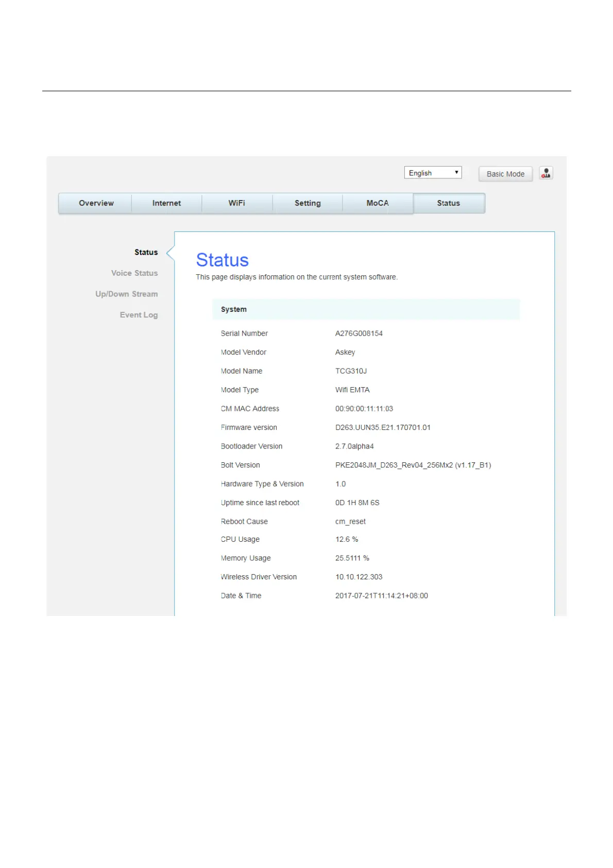613x868 pixels.
Task: Click the blue Status page heading
Action: tap(222, 260)
